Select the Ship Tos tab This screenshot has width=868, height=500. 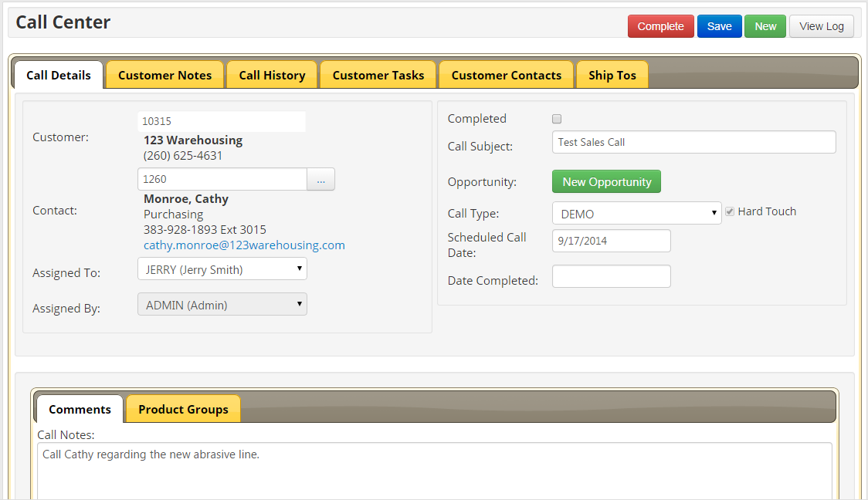pos(612,75)
